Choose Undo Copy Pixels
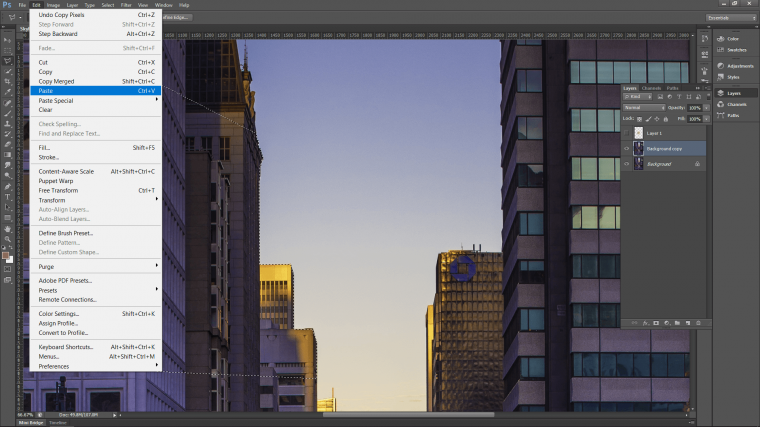The width and height of the screenshot is (760, 427). tap(95, 15)
